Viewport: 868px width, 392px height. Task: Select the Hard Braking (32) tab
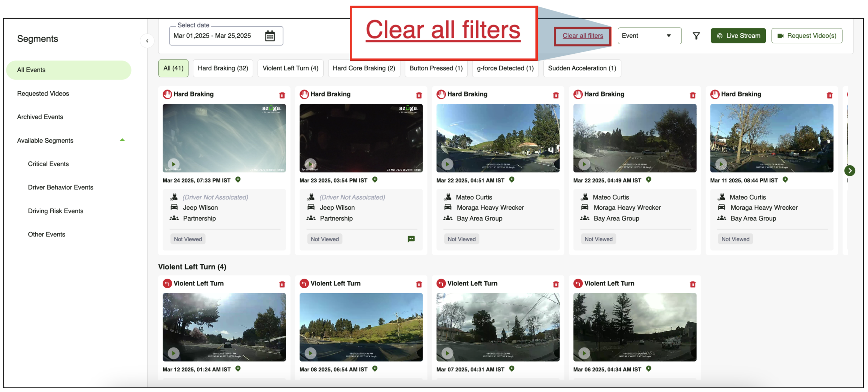coord(223,68)
